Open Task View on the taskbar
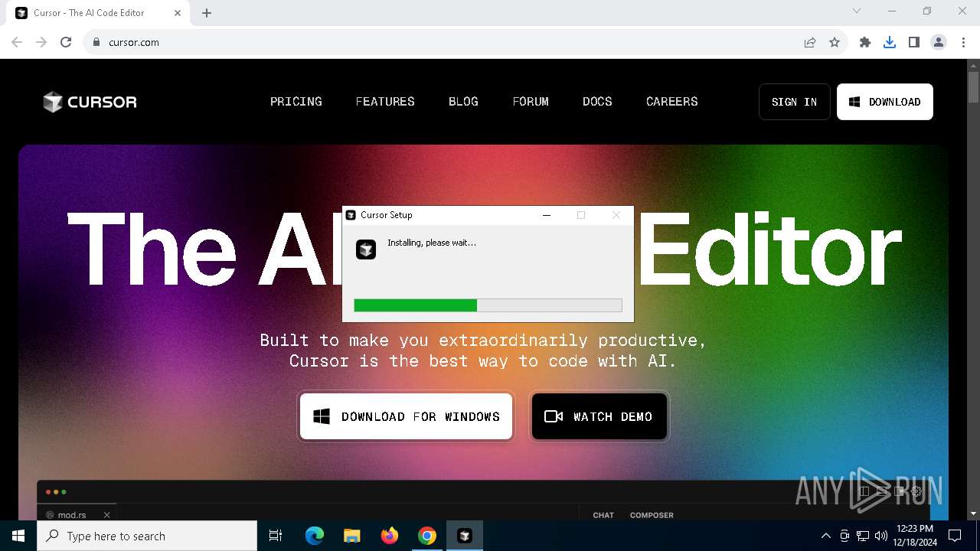Viewport: 980px width, 551px height. pyautogui.click(x=276, y=536)
